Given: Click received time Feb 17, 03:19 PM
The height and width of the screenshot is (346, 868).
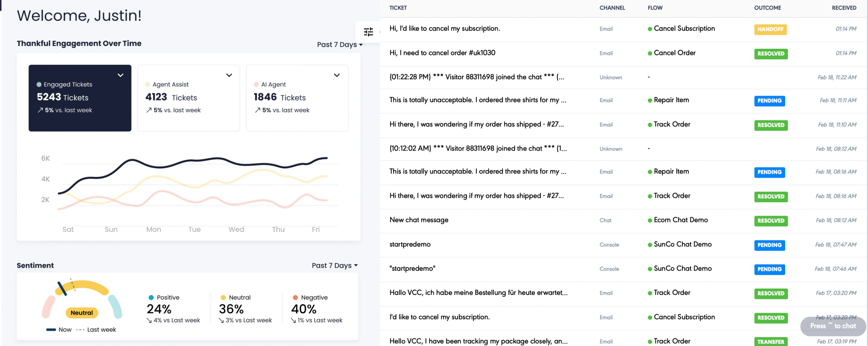Looking at the screenshot, I should click(x=836, y=342).
